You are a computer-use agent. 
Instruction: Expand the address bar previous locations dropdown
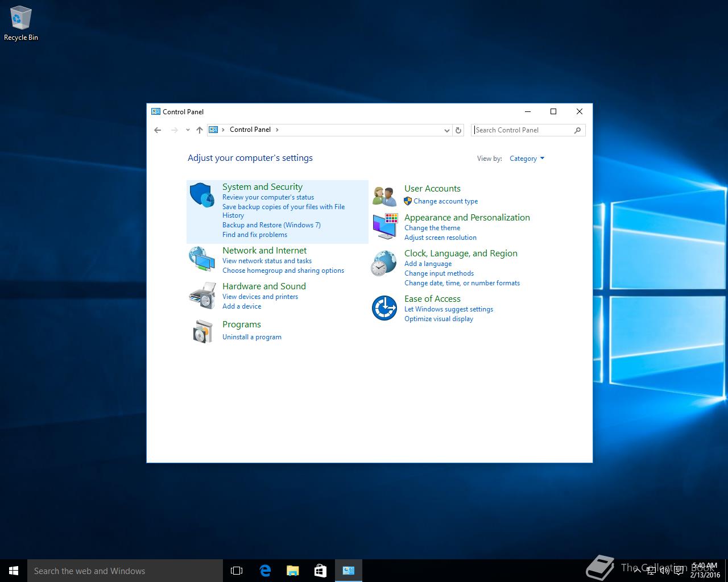tap(446, 130)
